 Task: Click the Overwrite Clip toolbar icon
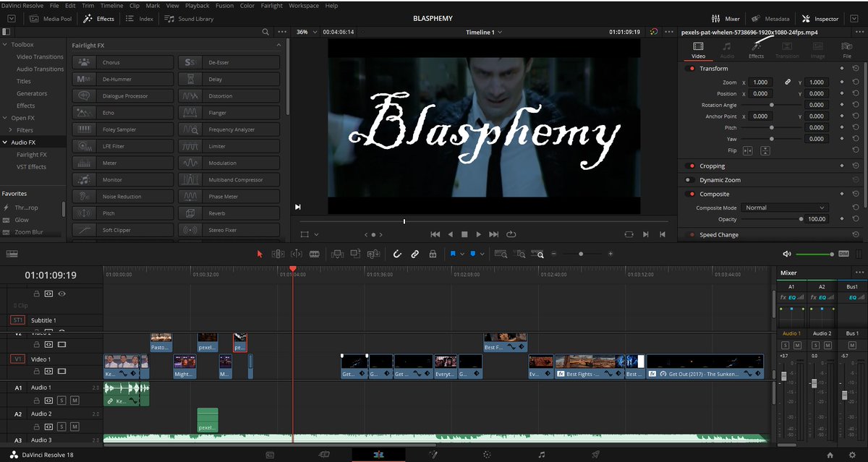coord(355,254)
